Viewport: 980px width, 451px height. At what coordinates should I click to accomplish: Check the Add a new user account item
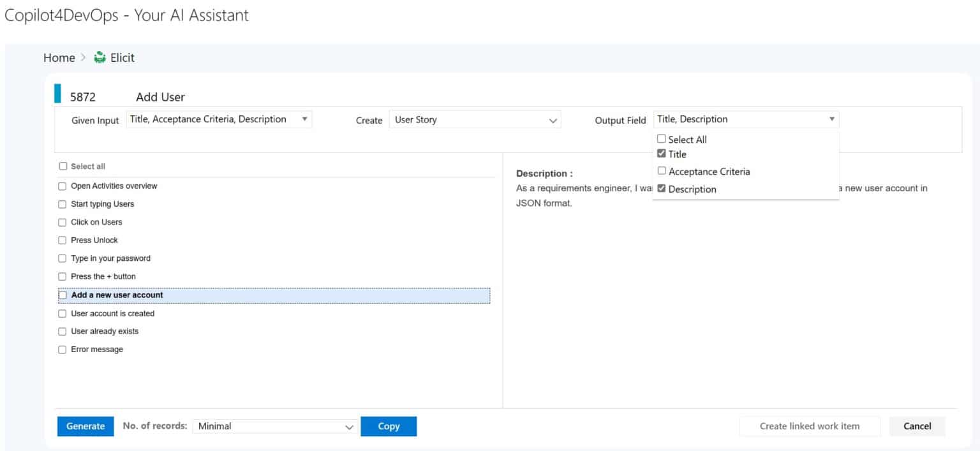point(62,295)
